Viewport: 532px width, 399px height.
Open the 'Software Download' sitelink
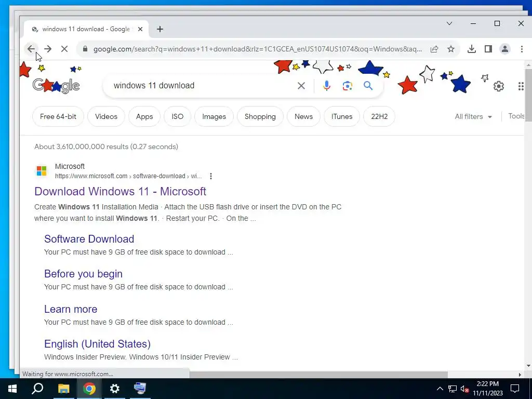[x=89, y=239]
